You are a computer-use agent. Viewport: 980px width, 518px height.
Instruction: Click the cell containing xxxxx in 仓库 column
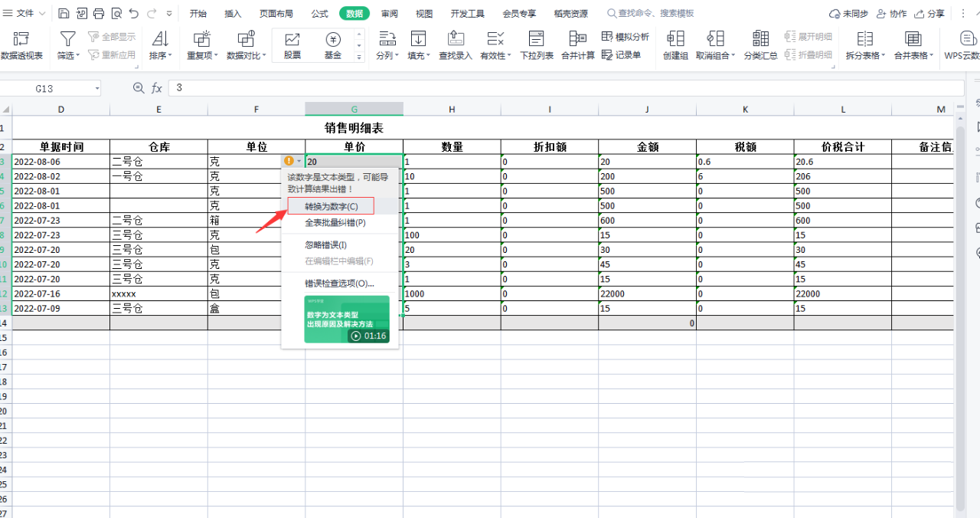click(x=158, y=293)
